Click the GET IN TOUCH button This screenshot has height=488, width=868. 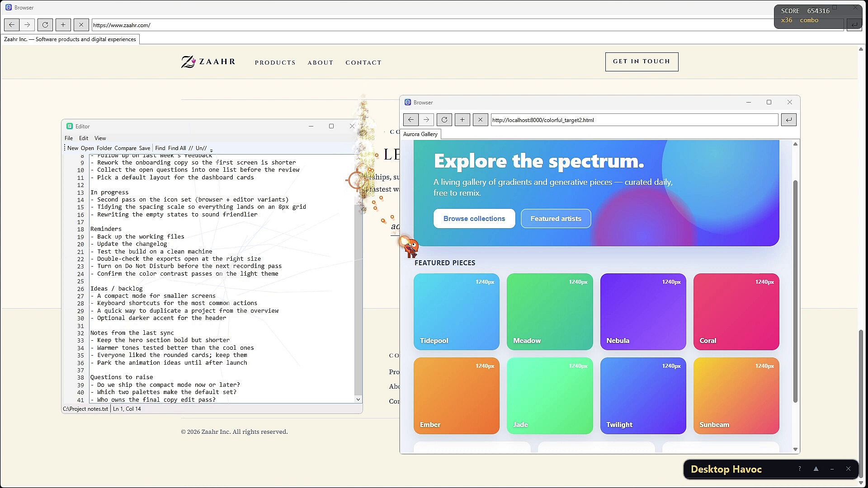[642, 61]
